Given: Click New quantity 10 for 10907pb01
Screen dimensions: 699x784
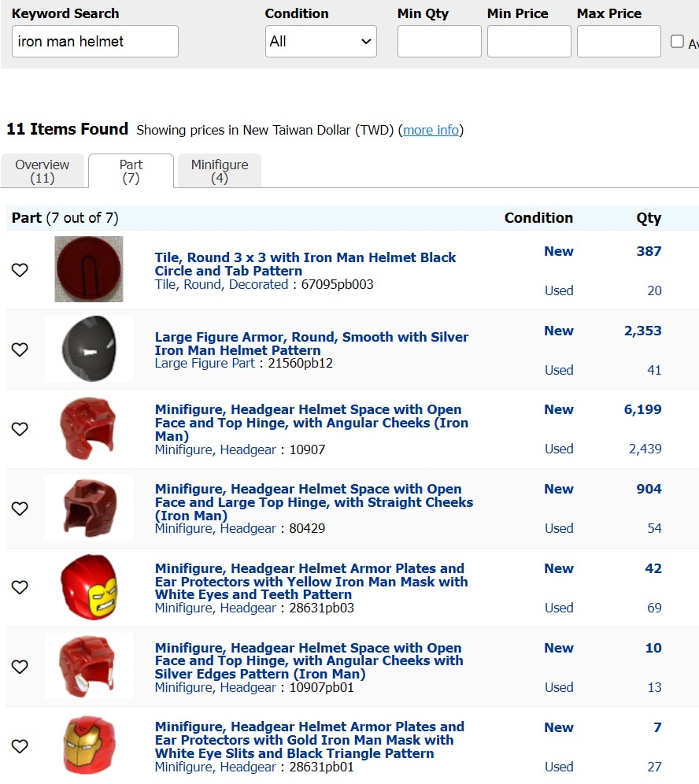Looking at the screenshot, I should (x=653, y=648).
